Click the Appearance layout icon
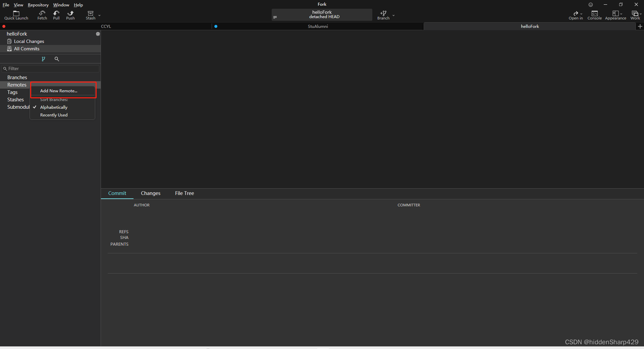This screenshot has height=349, width=644. pos(615,13)
